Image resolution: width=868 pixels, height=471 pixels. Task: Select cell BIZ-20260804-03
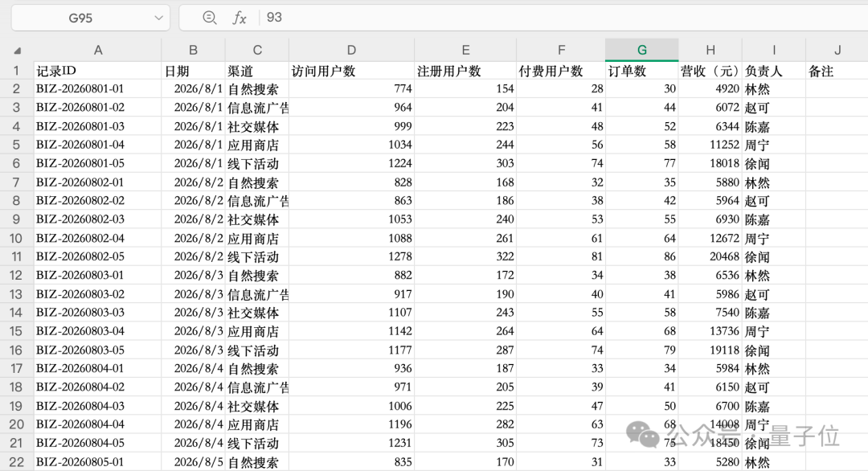[x=97, y=406]
